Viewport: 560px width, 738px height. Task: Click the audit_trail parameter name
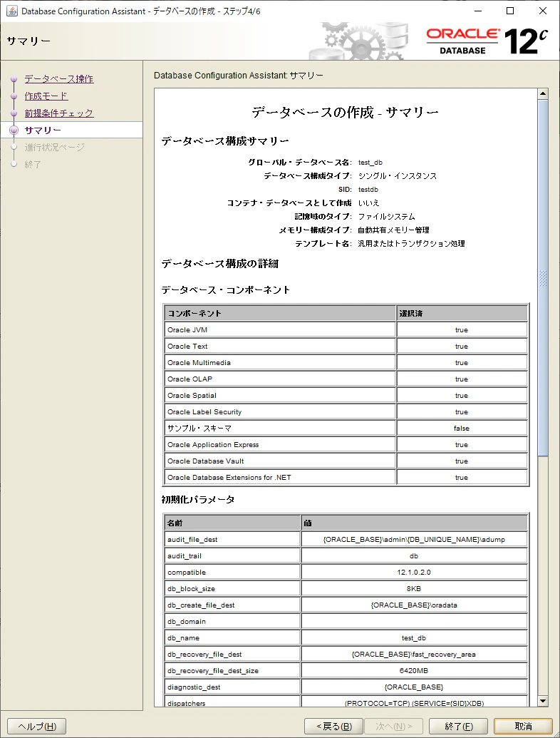click(185, 556)
